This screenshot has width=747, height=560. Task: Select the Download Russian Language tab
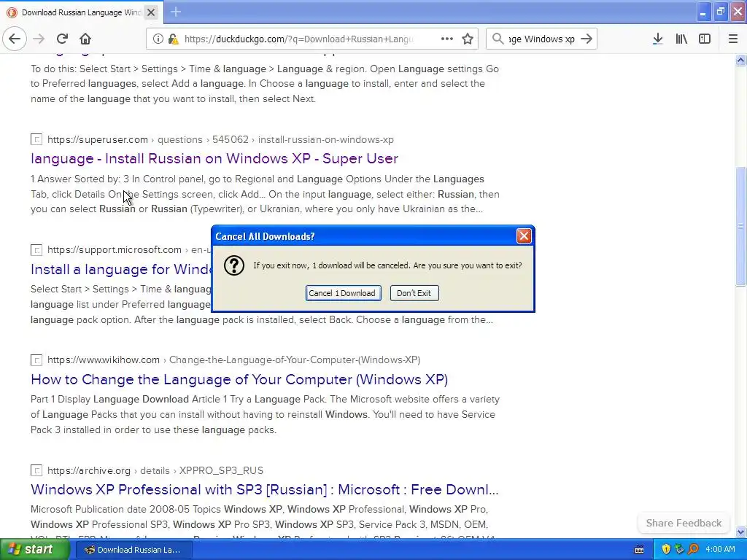(81, 12)
